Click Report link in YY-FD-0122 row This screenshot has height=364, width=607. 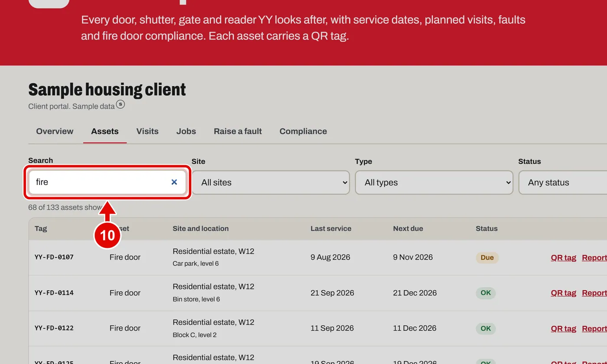(x=594, y=328)
